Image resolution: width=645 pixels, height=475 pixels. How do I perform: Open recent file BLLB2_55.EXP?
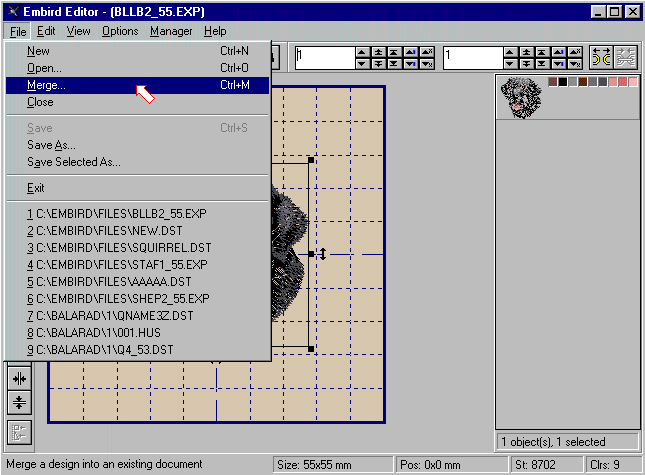137,214
